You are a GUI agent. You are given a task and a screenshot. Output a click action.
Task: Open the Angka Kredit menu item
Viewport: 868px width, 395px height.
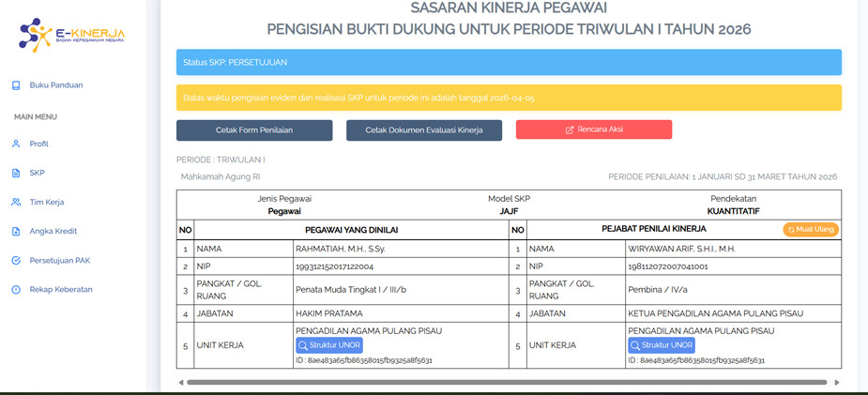coord(53,232)
